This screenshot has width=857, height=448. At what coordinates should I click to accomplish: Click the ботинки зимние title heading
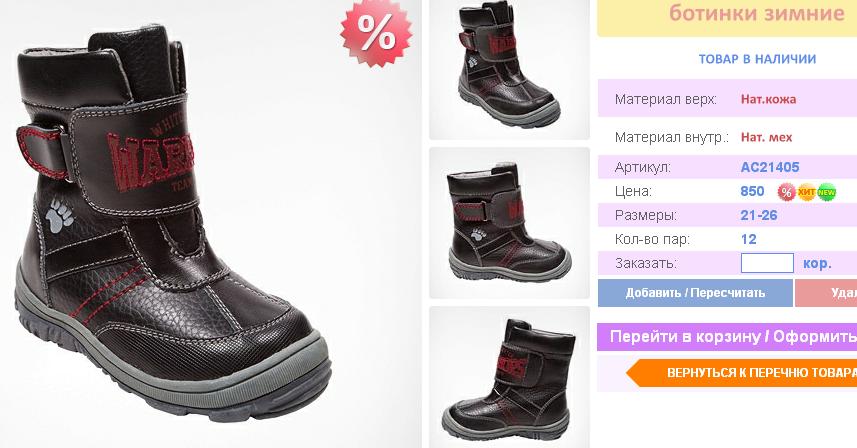(756, 13)
